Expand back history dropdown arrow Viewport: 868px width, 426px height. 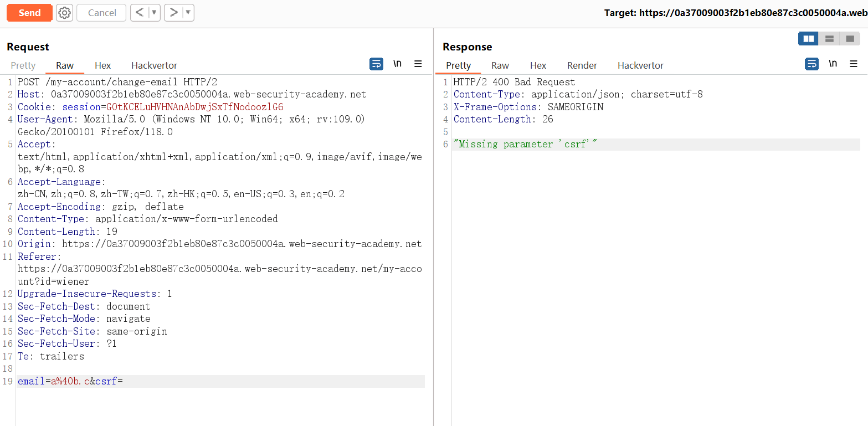[154, 13]
